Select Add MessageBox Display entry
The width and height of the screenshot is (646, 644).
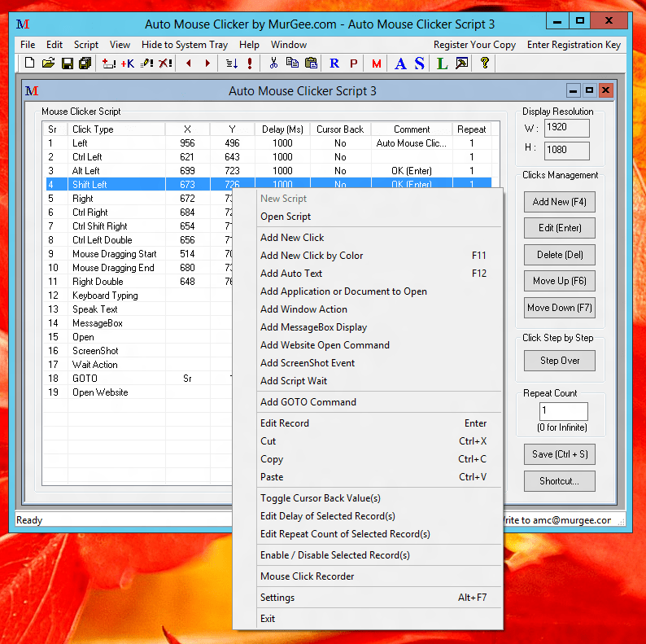[x=368, y=327]
